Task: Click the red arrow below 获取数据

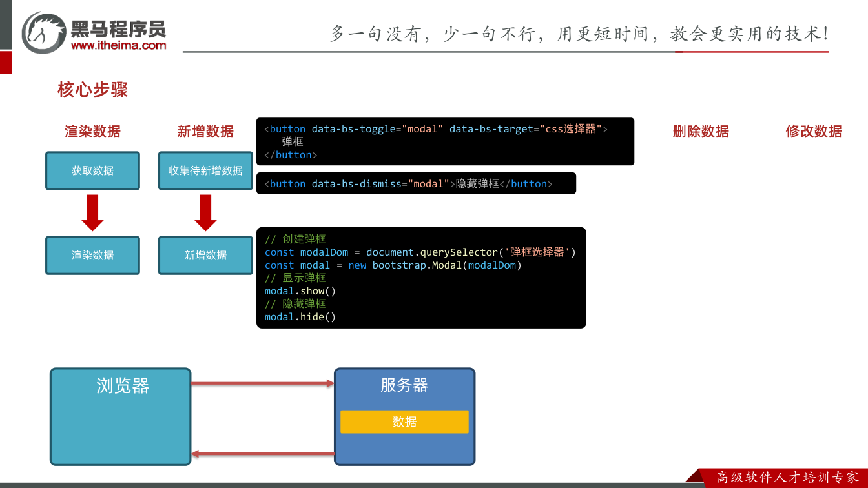Action: coord(92,213)
